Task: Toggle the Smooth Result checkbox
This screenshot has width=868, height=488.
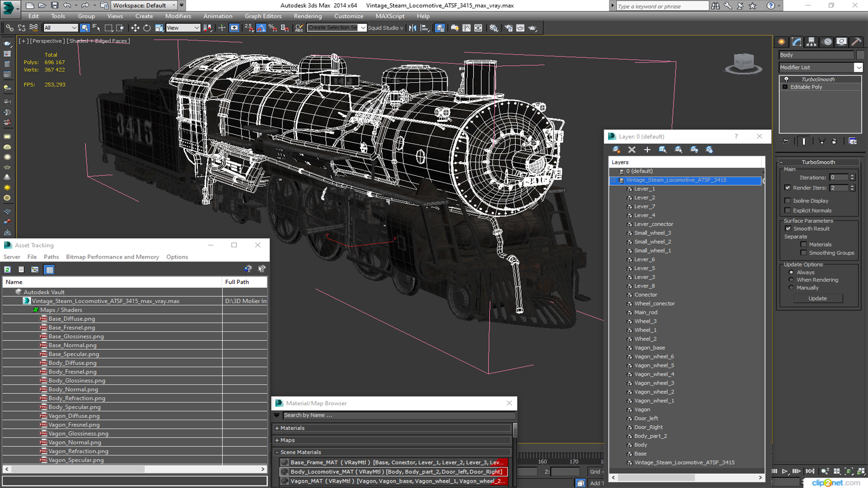Action: point(788,229)
